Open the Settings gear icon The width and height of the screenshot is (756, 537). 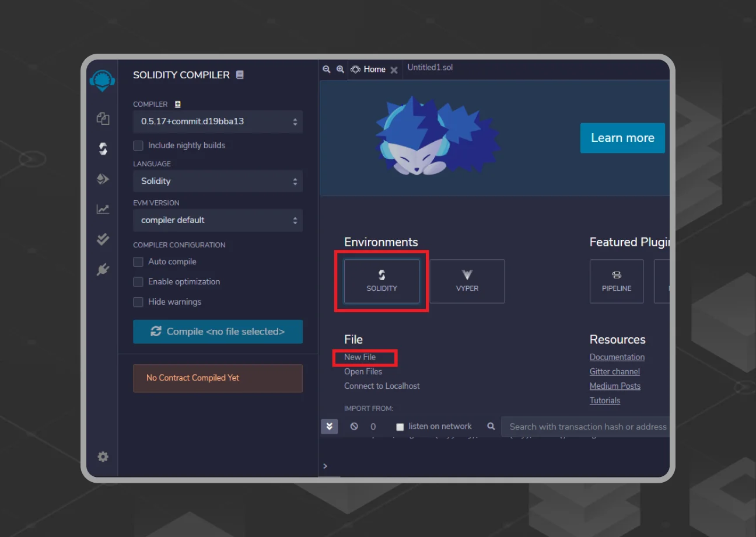coord(103,456)
